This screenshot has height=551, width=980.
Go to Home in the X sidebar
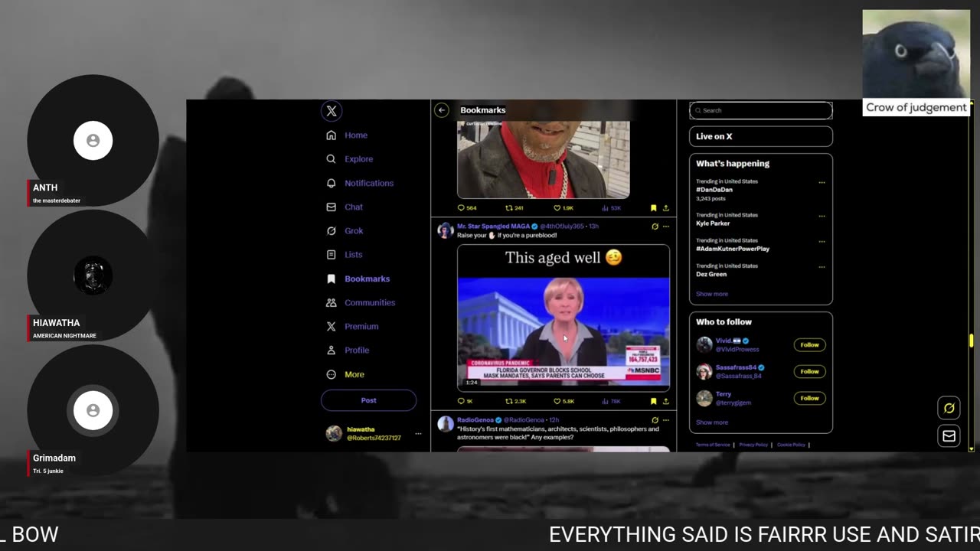click(347, 135)
